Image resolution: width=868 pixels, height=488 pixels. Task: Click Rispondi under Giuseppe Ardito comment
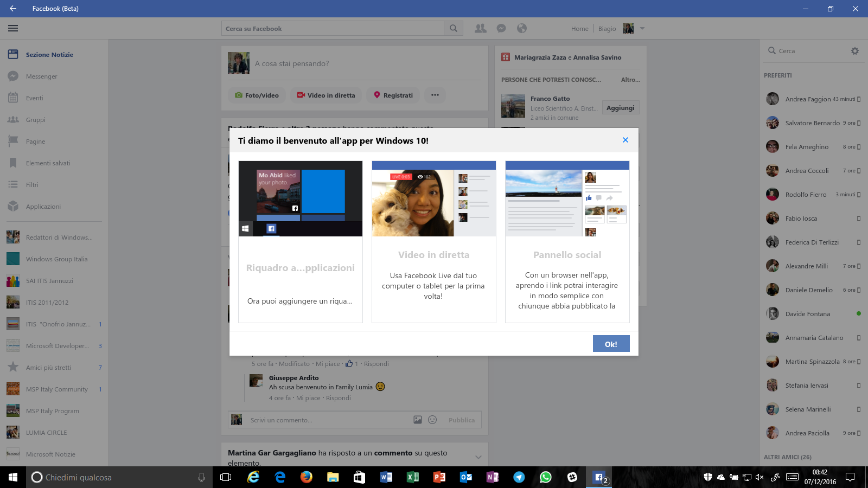[339, 398]
